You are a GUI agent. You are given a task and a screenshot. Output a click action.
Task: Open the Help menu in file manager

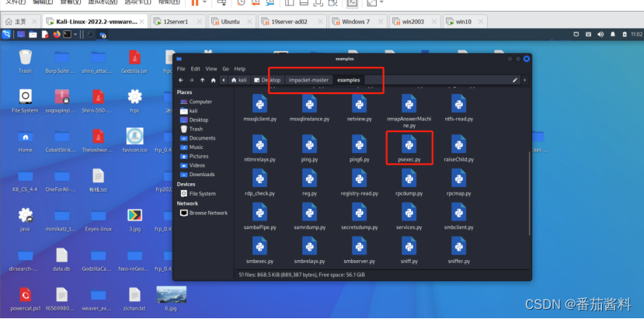pos(240,69)
